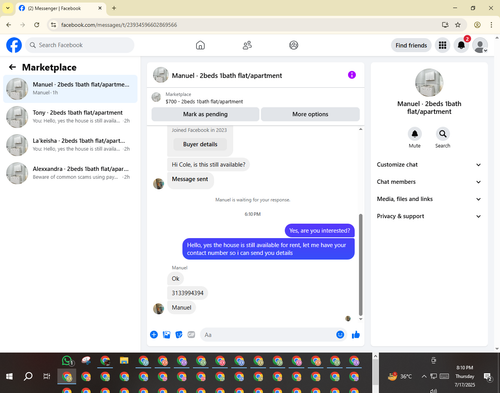Open Chrome three-dot menu
This screenshot has height=393, width=500.
[x=491, y=25]
